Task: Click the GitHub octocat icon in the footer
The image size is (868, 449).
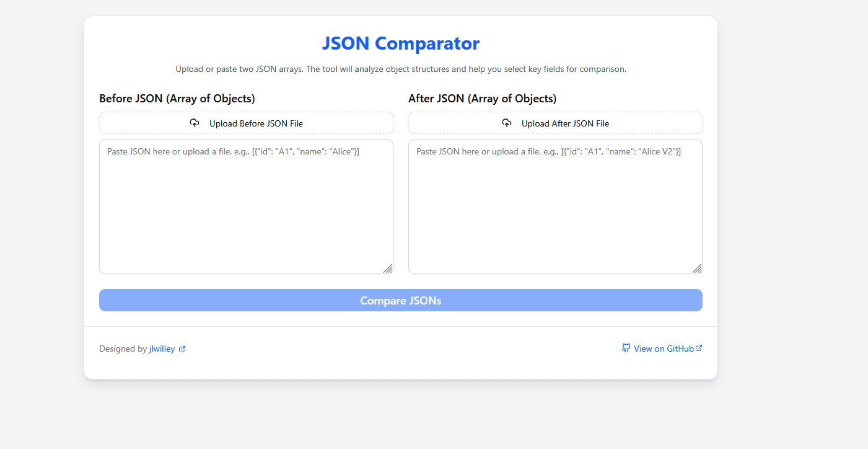Action: click(626, 348)
